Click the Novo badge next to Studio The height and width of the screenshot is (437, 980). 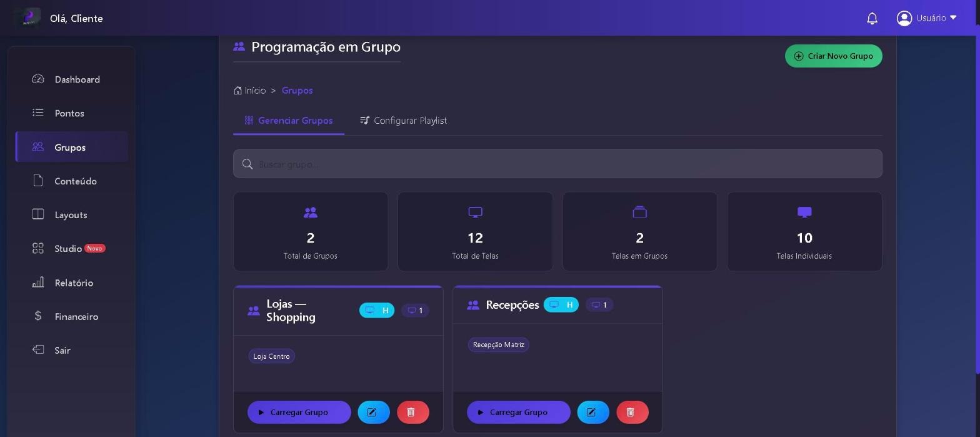tap(95, 248)
